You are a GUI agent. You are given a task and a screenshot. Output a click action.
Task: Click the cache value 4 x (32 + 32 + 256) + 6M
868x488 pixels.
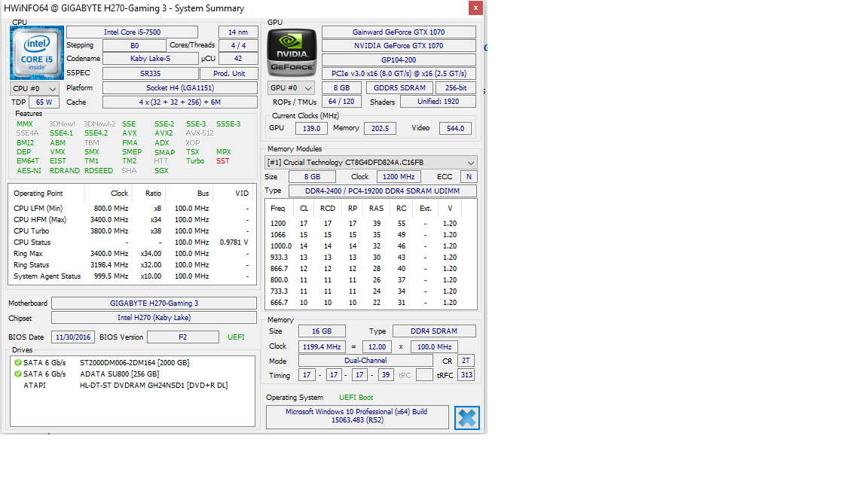(x=180, y=102)
